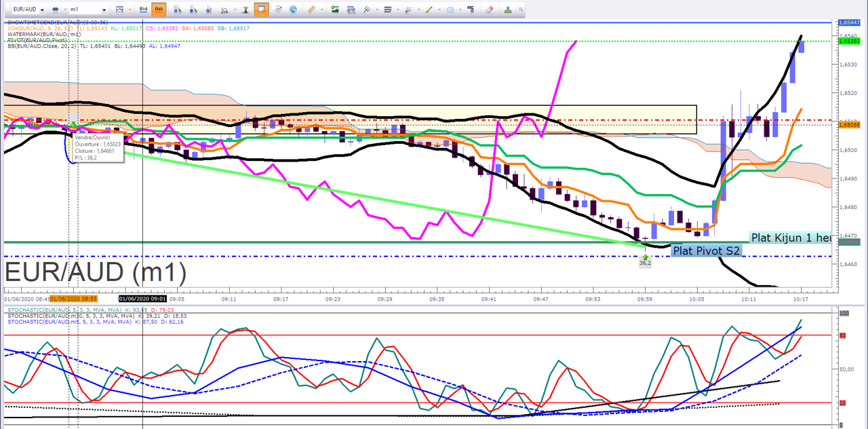Click the green hierarchy structure icon
The width and height of the screenshot is (868, 429).
(x=509, y=10)
